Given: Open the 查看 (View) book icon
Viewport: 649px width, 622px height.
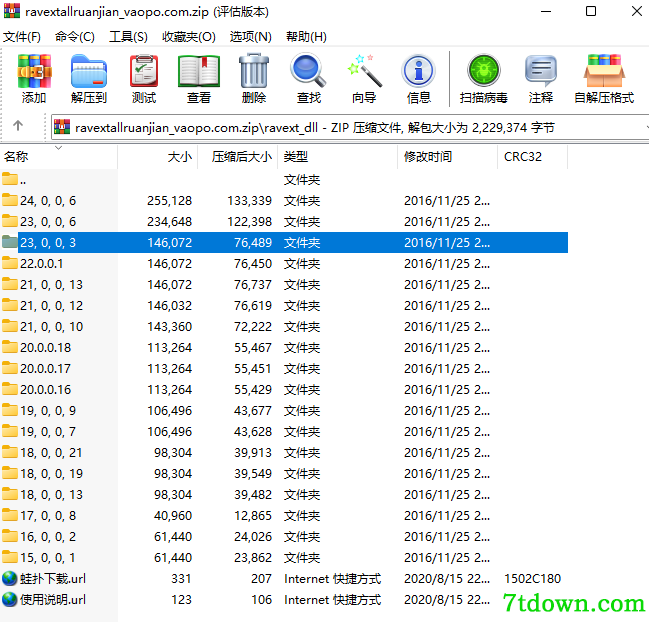Looking at the screenshot, I should [x=199, y=71].
